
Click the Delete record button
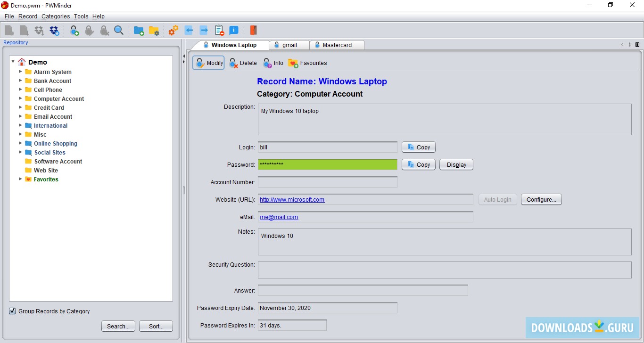243,63
